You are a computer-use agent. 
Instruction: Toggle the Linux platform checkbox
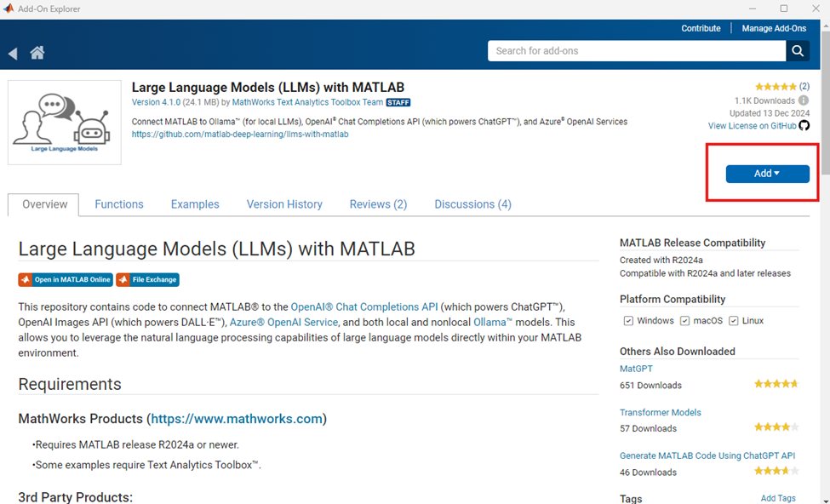pos(733,321)
